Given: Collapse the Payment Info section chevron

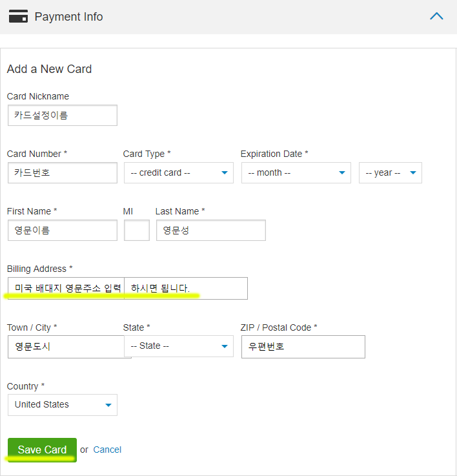Looking at the screenshot, I should [436, 16].
